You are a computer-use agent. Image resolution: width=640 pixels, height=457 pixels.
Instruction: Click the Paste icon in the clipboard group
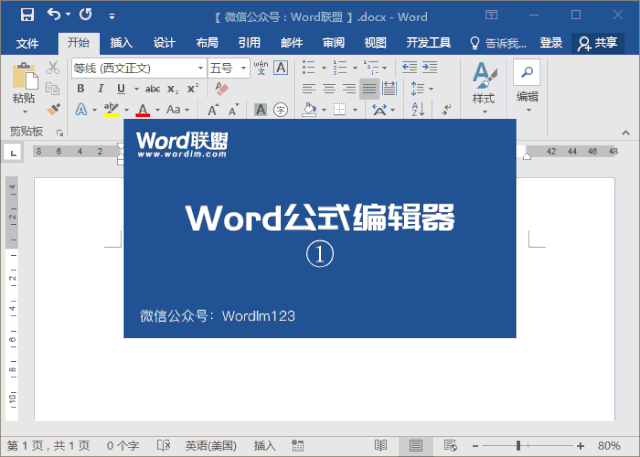click(23, 81)
